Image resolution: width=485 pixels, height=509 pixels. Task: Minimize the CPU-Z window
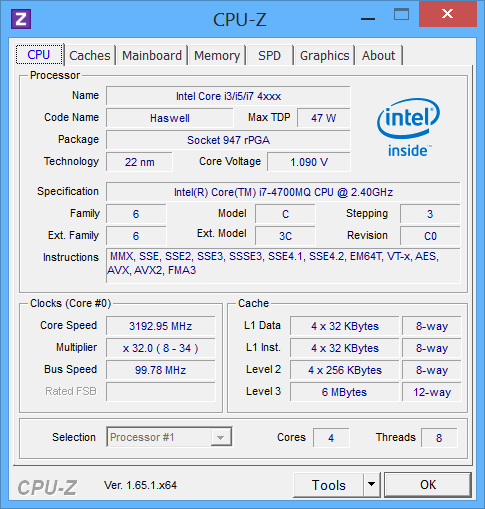click(368, 19)
